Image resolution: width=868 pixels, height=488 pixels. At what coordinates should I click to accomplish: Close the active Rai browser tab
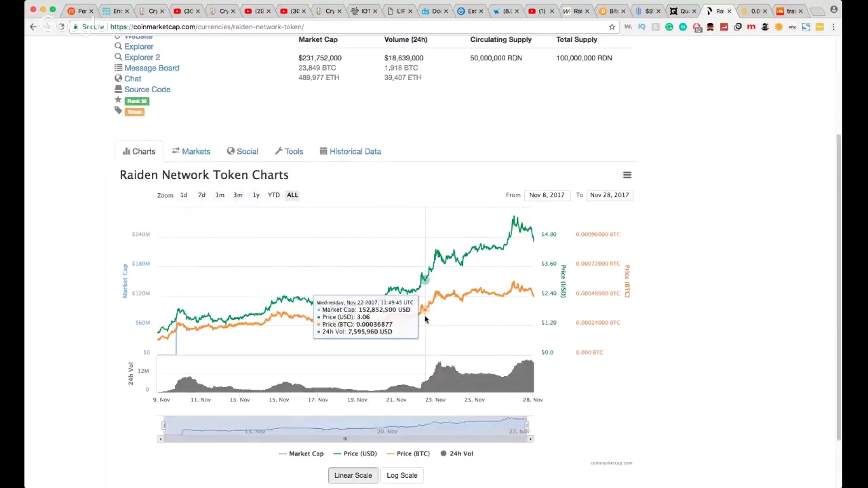[729, 11]
